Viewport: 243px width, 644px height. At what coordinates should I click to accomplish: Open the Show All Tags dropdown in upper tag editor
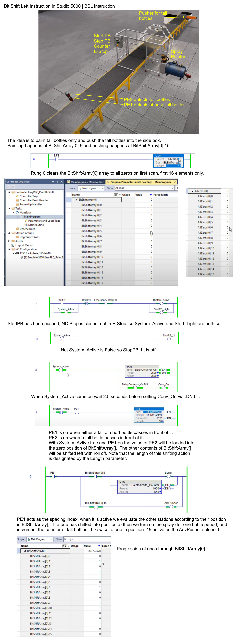pyautogui.click(x=172, y=188)
